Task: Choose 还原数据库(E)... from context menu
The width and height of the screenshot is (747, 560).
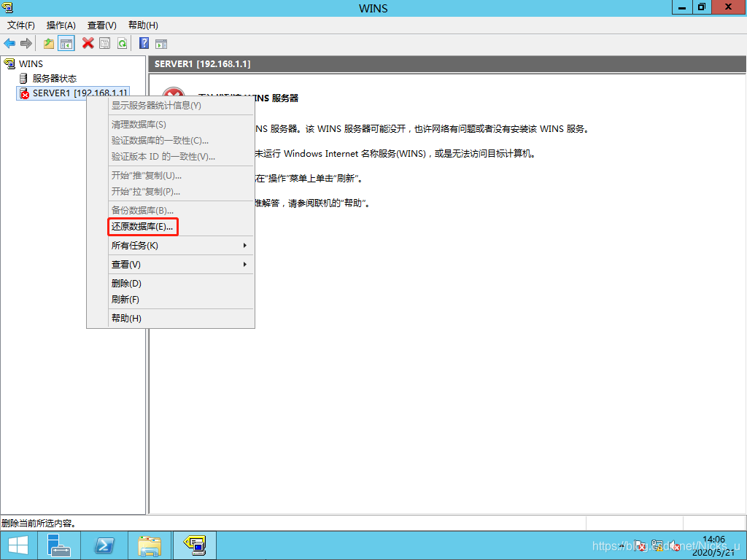Action: click(142, 227)
